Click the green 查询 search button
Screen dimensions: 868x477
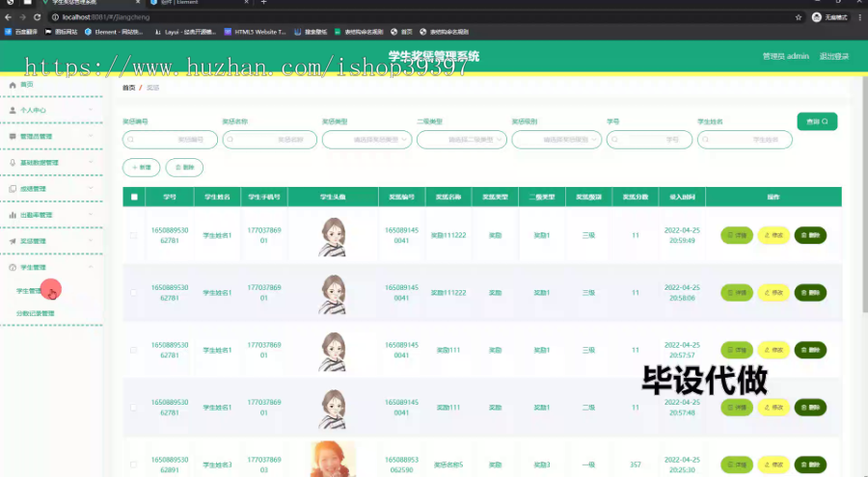point(817,121)
